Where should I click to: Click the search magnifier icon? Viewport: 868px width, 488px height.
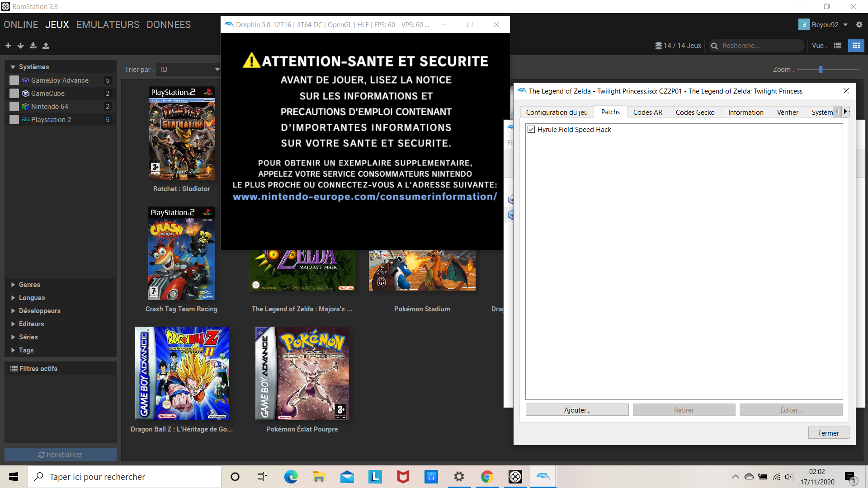tap(714, 46)
